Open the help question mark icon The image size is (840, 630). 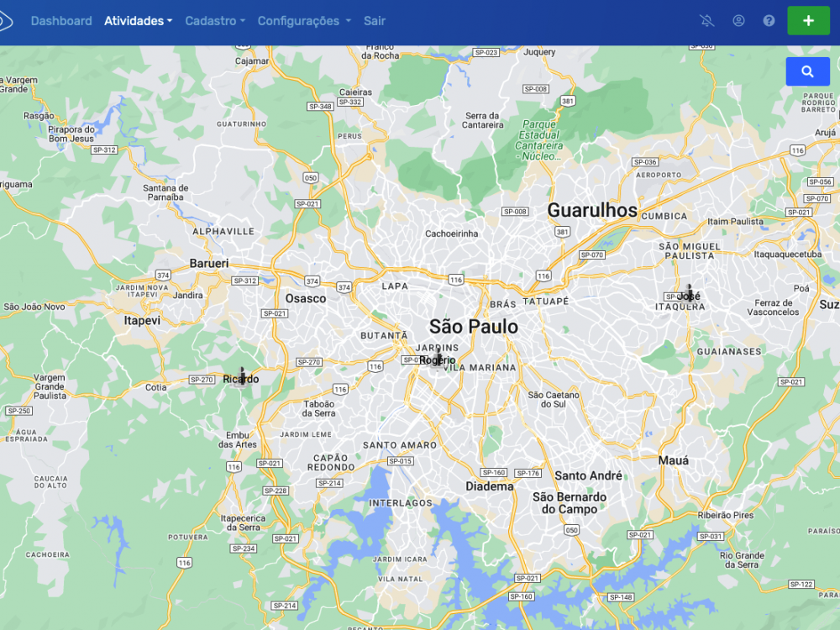tap(769, 21)
